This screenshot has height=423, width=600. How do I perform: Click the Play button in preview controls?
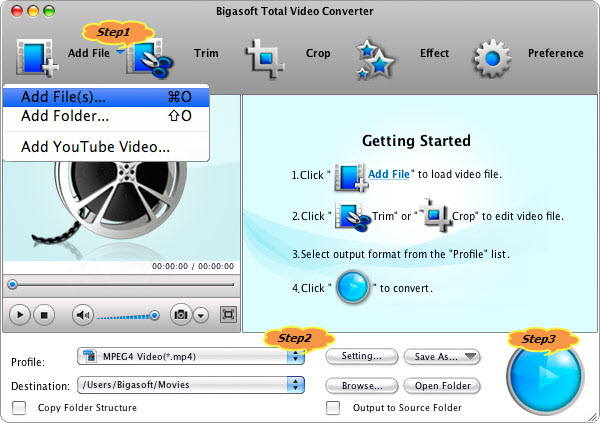click(x=20, y=315)
